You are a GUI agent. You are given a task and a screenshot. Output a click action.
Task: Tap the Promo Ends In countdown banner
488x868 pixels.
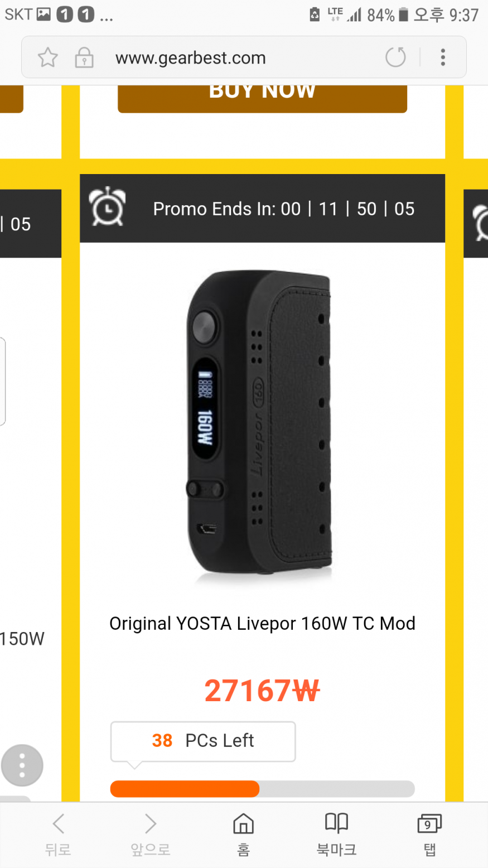click(262, 208)
